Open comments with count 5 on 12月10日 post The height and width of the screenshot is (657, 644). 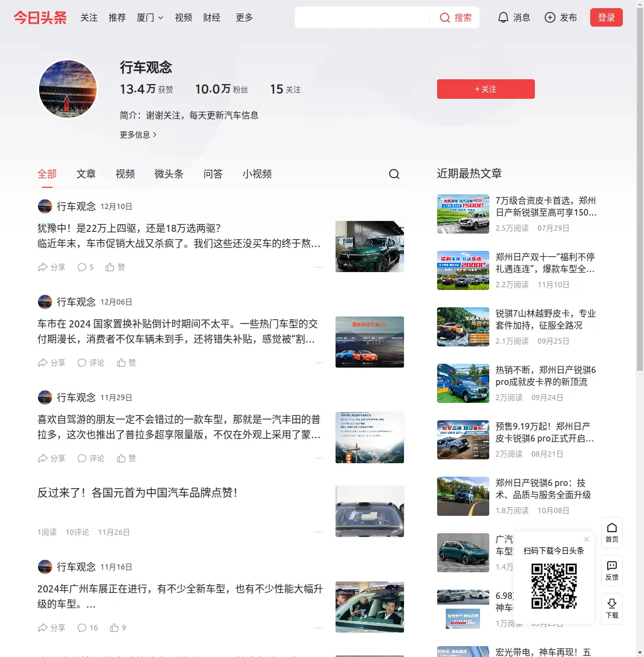(85, 267)
